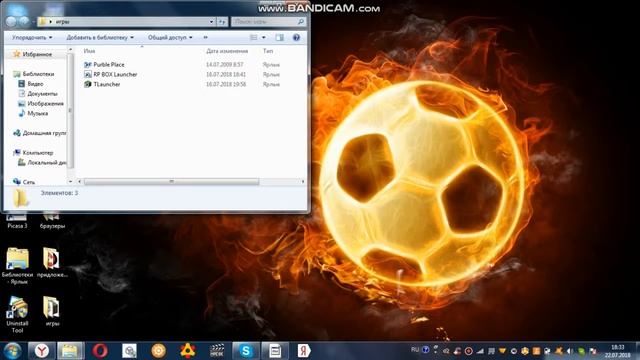
Task: Click the horizontal scrollbar left arrow
Action: click(80, 182)
